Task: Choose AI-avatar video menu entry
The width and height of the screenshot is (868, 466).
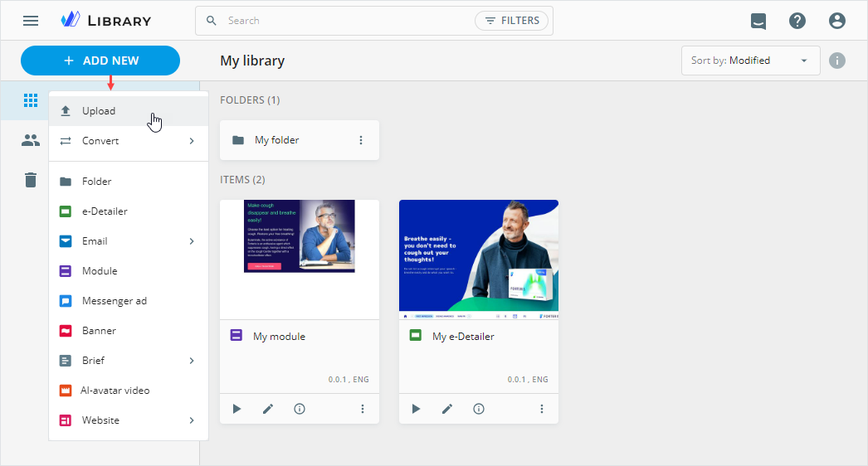Action: coord(115,391)
